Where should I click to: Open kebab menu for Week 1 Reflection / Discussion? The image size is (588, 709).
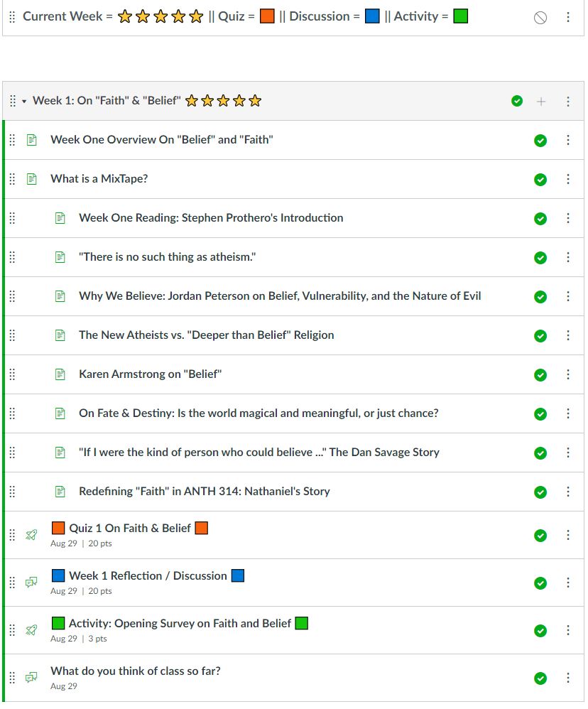(567, 583)
